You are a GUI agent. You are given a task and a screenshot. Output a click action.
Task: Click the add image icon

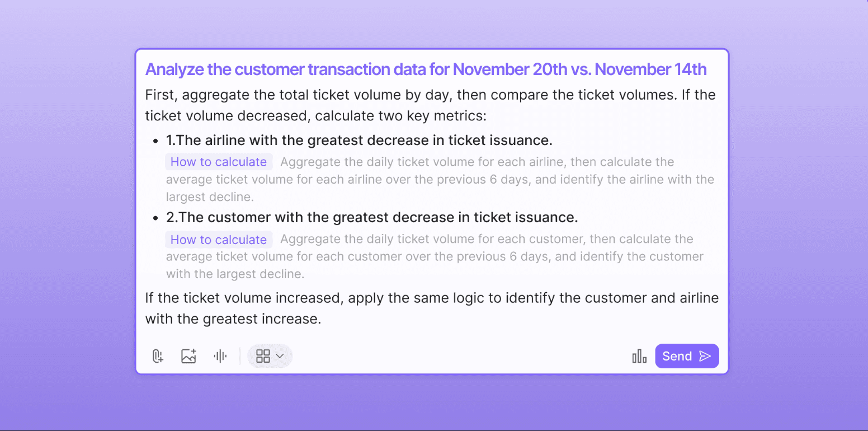pyautogui.click(x=189, y=357)
